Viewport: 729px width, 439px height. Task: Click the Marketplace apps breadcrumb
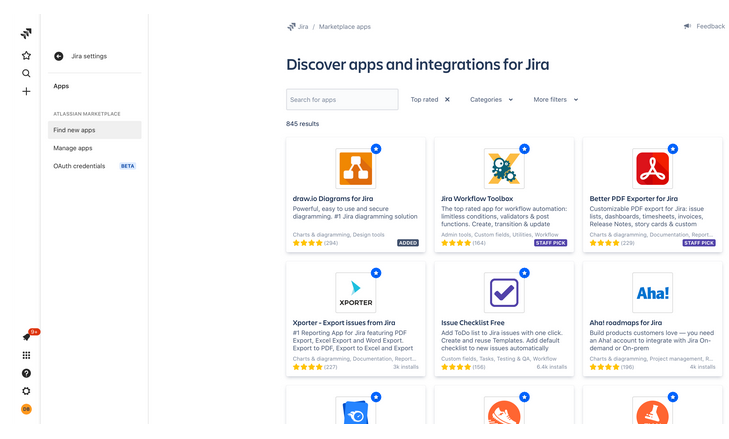click(x=345, y=27)
